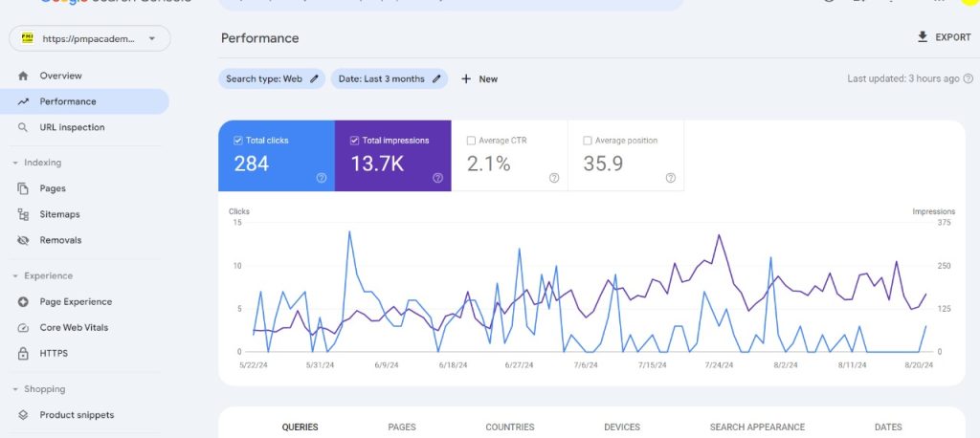Click help icon beside Last updated

point(969,78)
